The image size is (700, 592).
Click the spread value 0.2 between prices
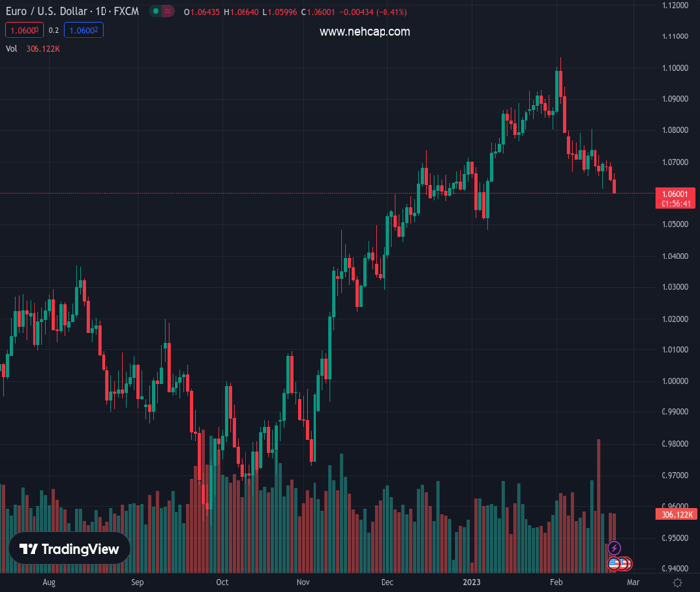click(x=54, y=31)
